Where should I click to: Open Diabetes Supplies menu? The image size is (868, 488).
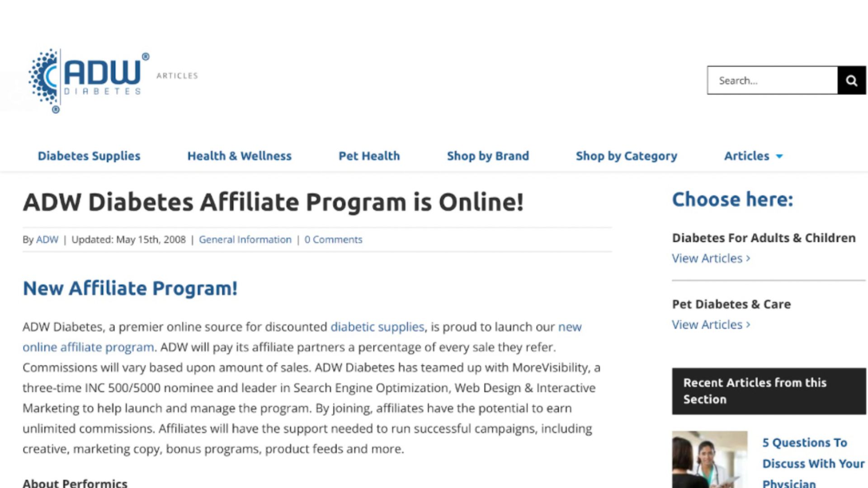pyautogui.click(x=89, y=156)
